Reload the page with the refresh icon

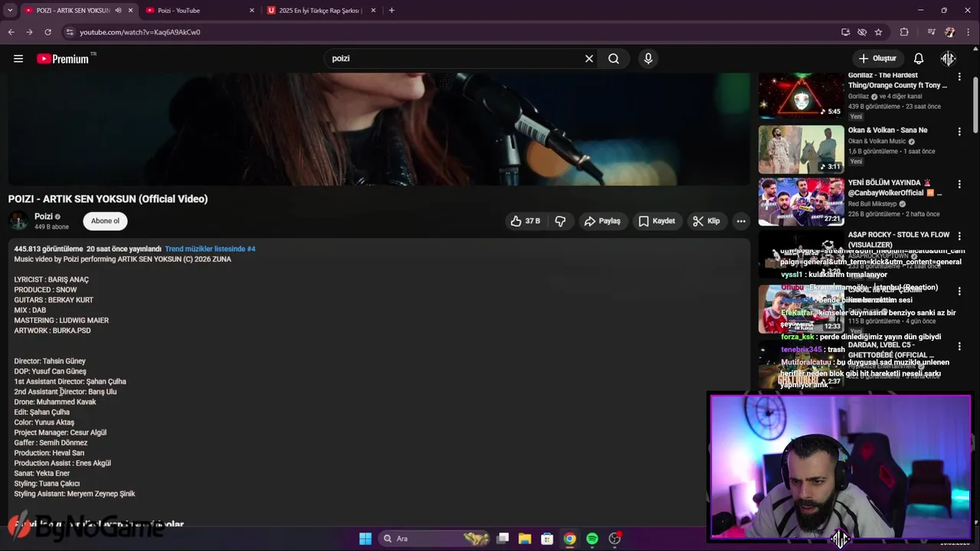[47, 32]
